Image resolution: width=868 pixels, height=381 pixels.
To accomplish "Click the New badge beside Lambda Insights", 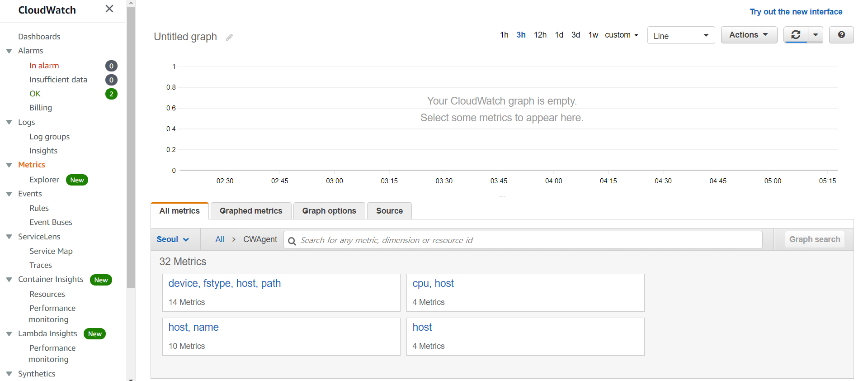I will tap(94, 334).
